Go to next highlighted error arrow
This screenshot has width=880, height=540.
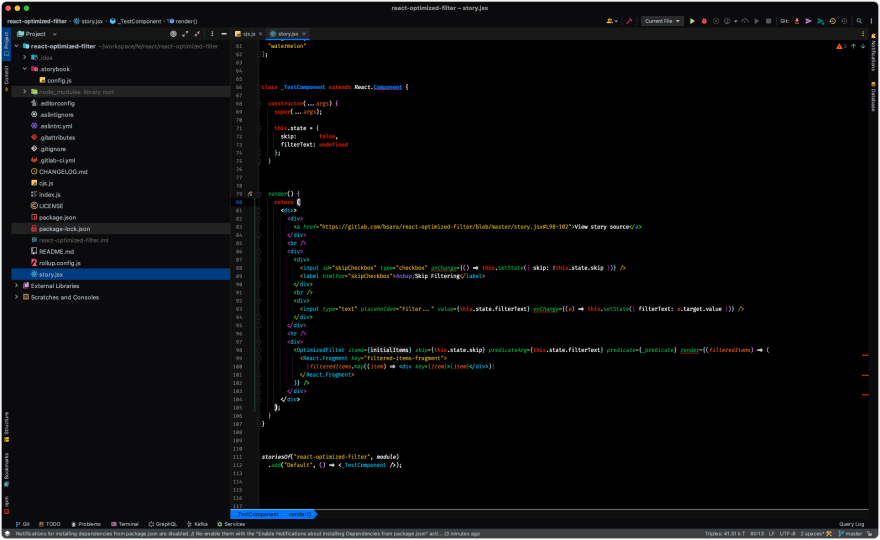point(863,47)
